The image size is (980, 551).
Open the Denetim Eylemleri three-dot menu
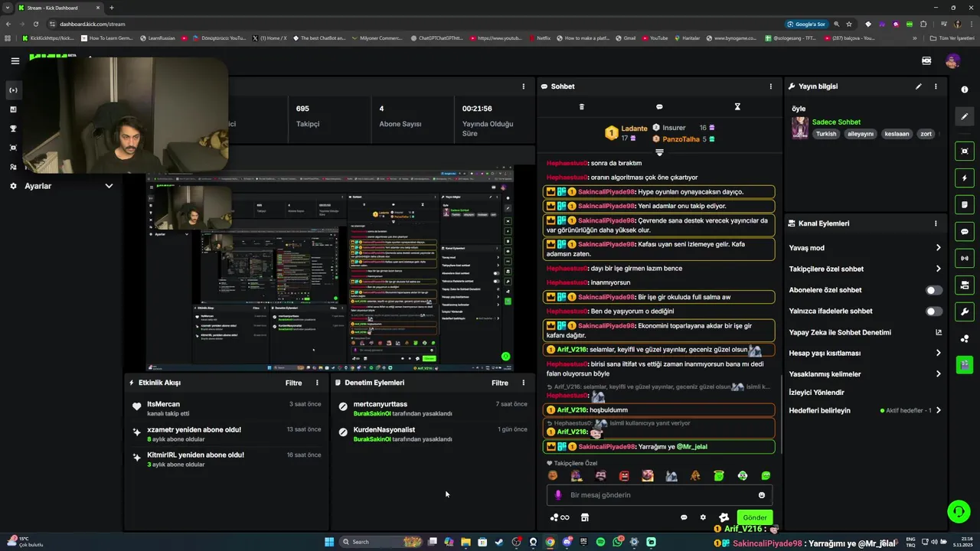click(x=523, y=383)
